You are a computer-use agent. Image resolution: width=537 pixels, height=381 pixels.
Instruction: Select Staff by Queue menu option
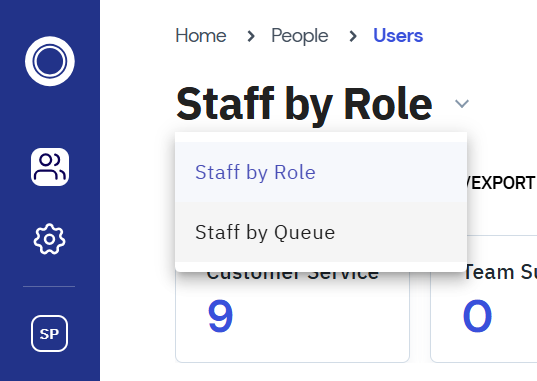[x=321, y=232]
